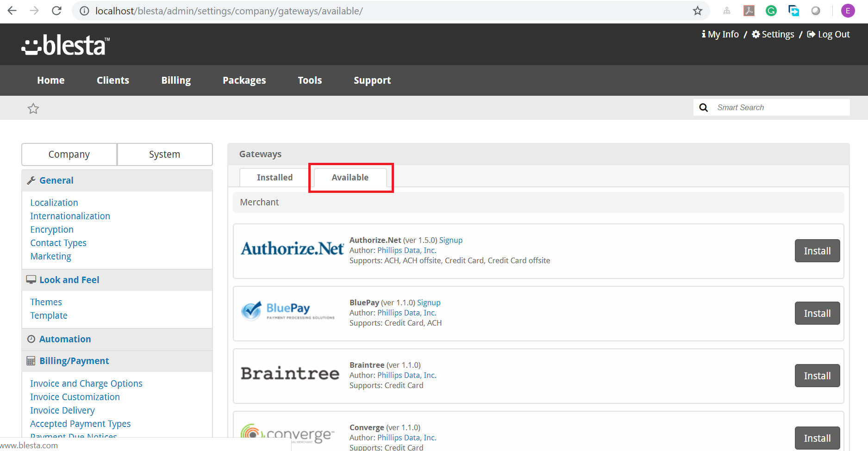Install the Braintree gateway
Screen dimensions: 868x451
[x=817, y=376]
